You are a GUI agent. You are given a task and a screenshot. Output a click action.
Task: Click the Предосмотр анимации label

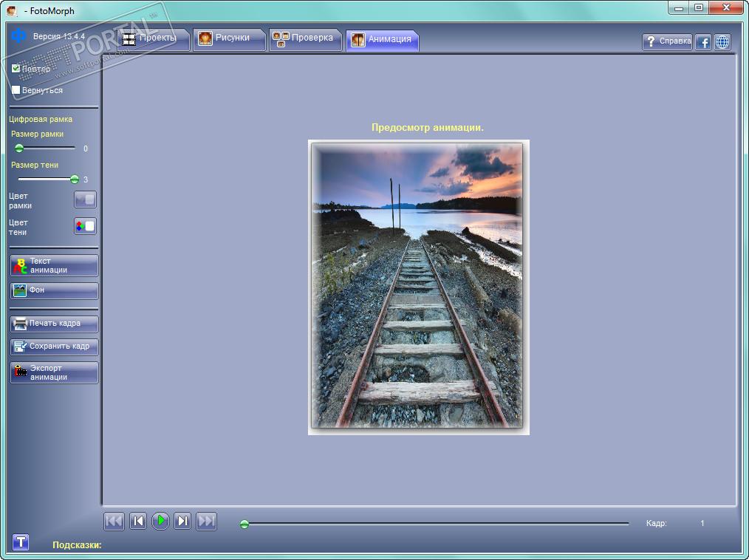click(428, 128)
